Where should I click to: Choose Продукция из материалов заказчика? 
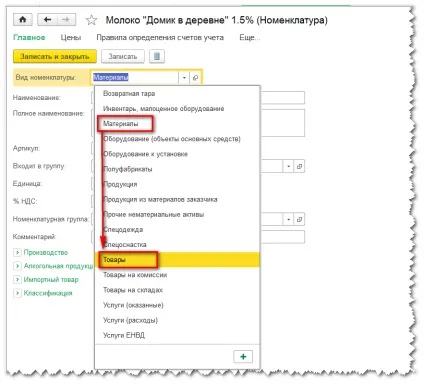pos(177,199)
